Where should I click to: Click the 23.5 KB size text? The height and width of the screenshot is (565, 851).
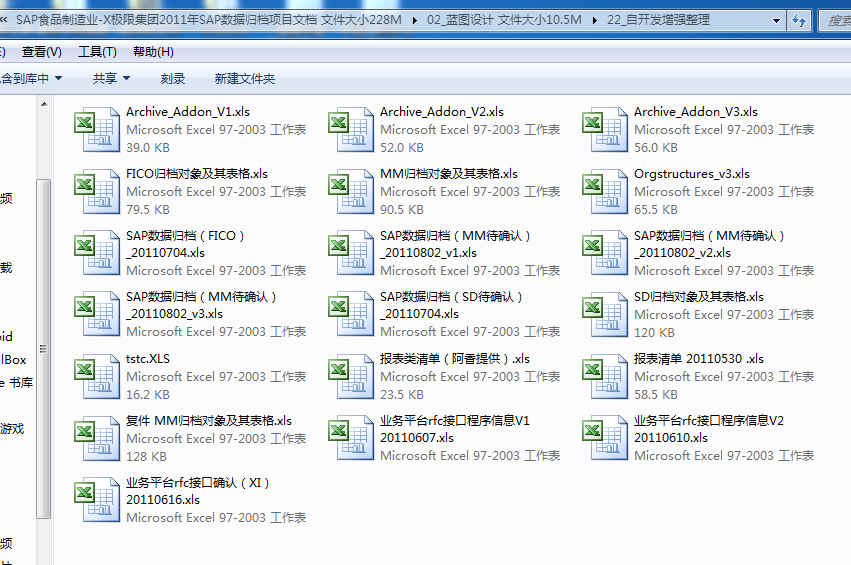click(402, 395)
